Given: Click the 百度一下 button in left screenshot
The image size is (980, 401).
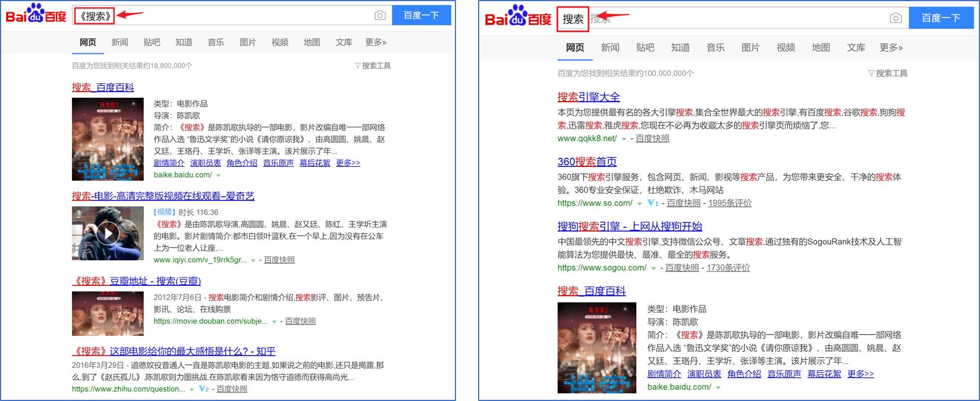Looking at the screenshot, I should pos(421,16).
